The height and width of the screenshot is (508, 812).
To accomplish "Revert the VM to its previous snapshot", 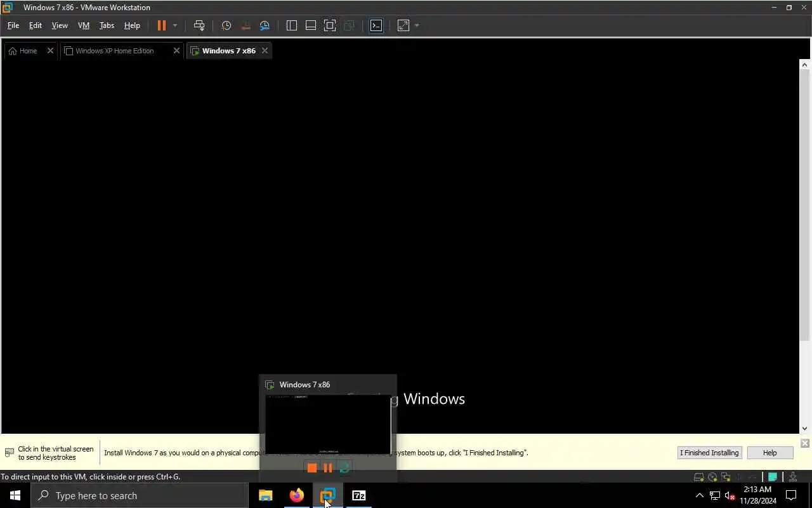I will [246, 25].
